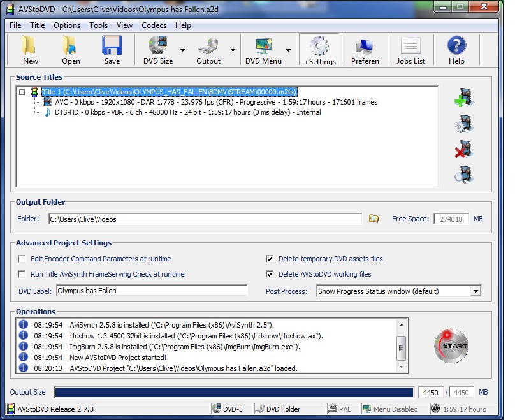Expand the Output dropdown arrow

pos(233,50)
